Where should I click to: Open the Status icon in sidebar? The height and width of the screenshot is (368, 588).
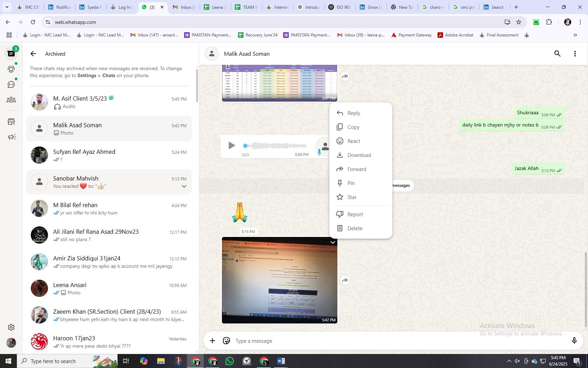tap(11, 69)
